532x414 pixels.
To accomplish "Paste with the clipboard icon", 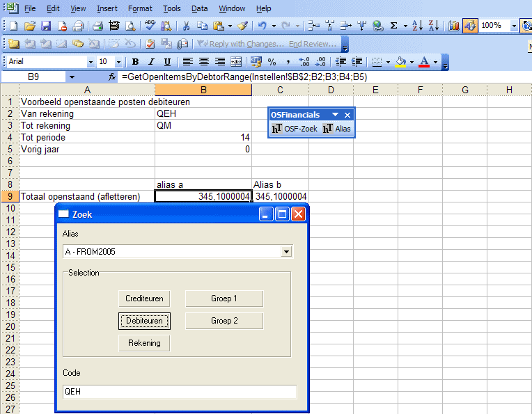I will coord(219,26).
